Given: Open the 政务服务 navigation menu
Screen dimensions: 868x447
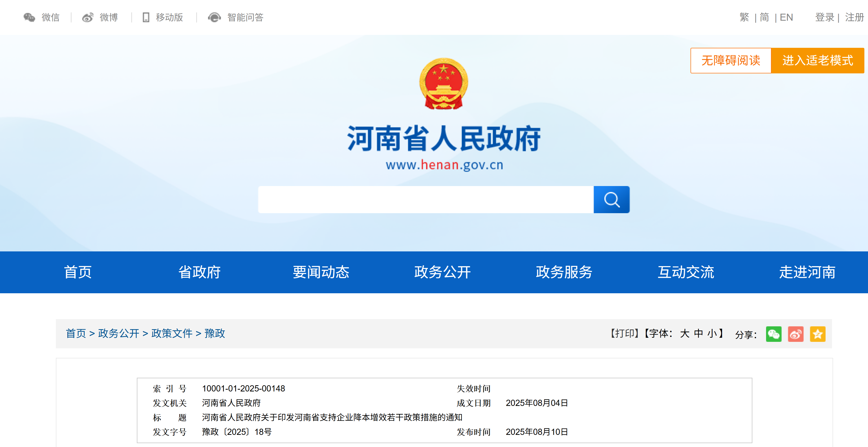Looking at the screenshot, I should pos(564,272).
